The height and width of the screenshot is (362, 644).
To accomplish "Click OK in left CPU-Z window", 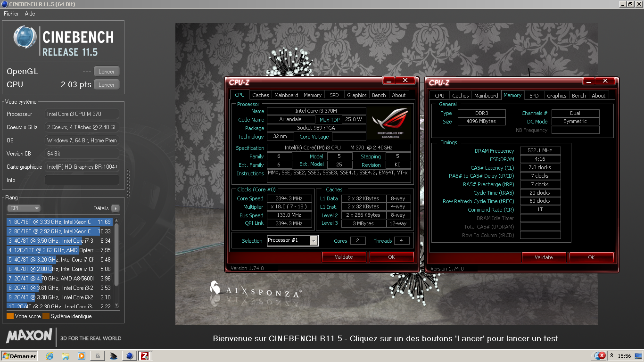I will 392,257.
